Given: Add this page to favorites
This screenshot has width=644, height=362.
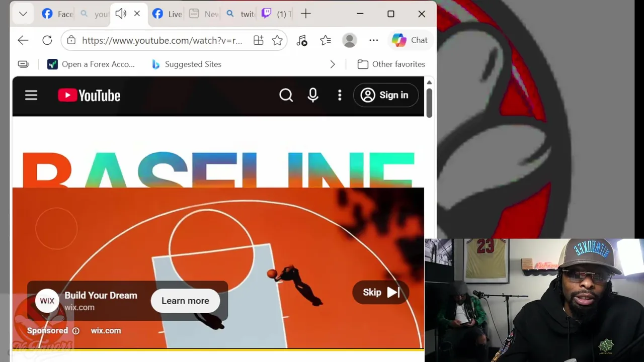Looking at the screenshot, I should pyautogui.click(x=277, y=40).
